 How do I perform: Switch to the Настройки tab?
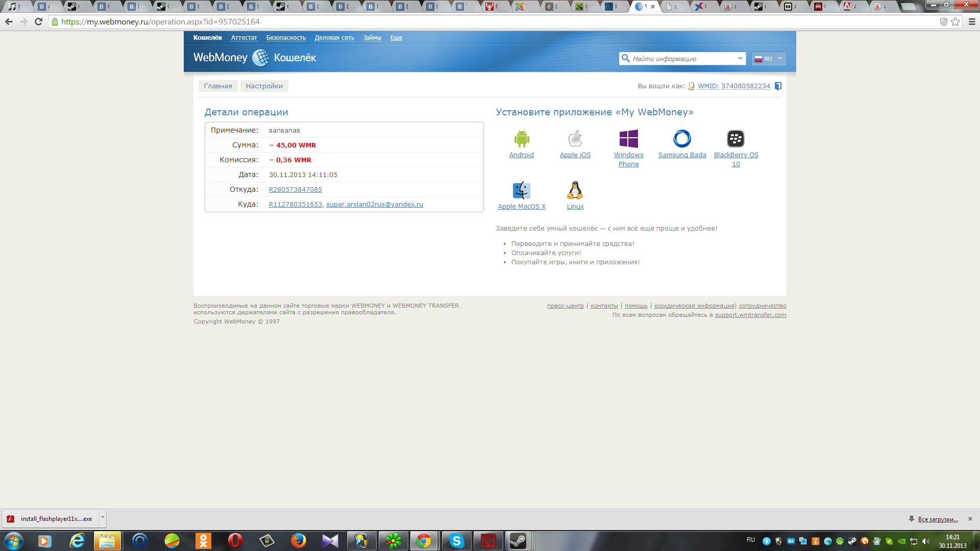click(264, 86)
